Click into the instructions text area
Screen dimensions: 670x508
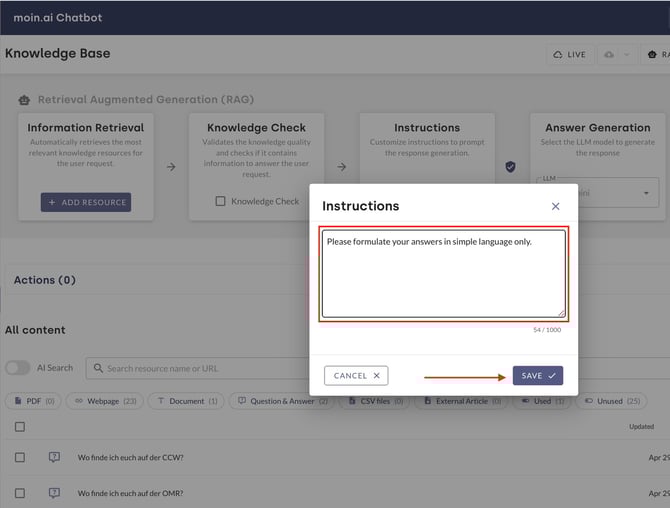pos(443,274)
